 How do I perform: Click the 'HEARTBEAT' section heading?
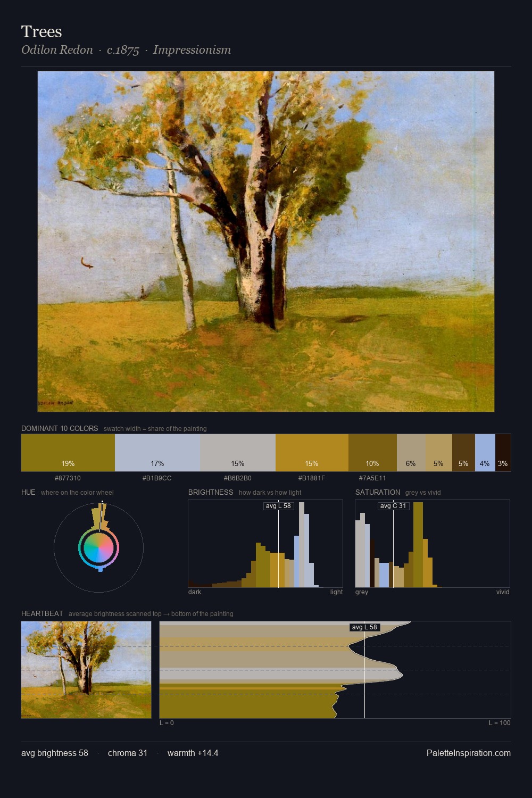coord(42,613)
